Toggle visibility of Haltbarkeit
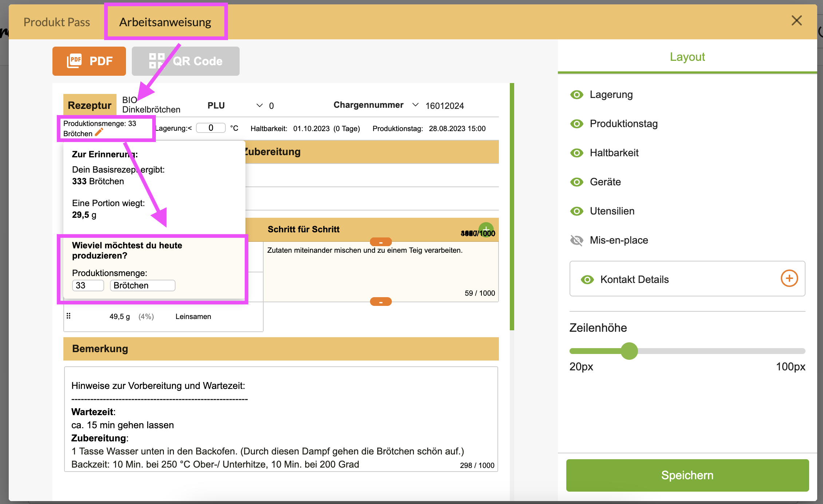Image resolution: width=823 pixels, height=504 pixels. click(576, 153)
